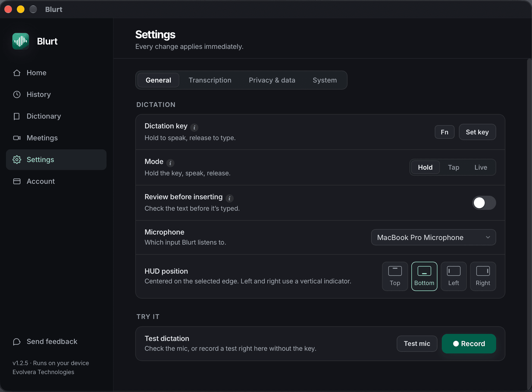532x392 pixels.
Task: Set HUD position to Bottom
Action: pyautogui.click(x=424, y=276)
